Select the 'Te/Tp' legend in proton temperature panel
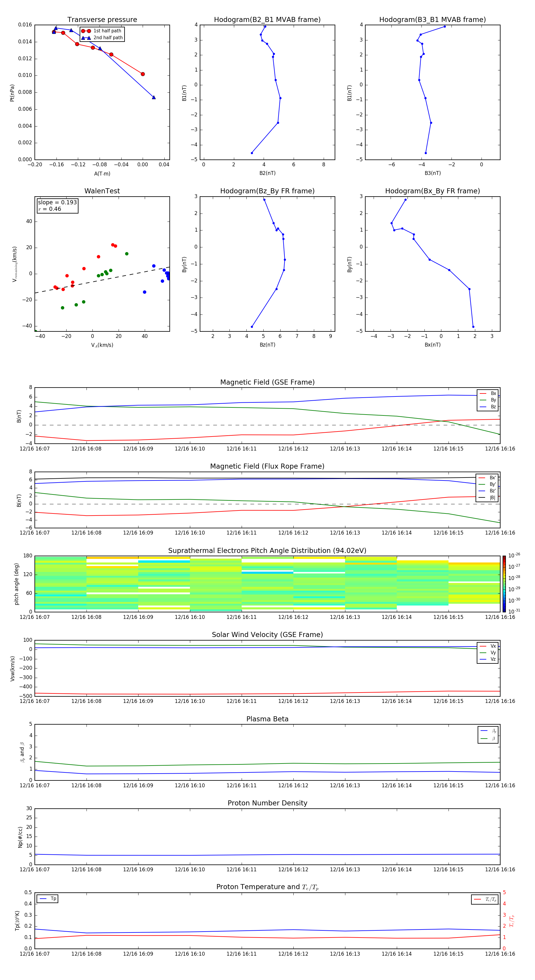535x980 pixels. pyautogui.click(x=485, y=899)
